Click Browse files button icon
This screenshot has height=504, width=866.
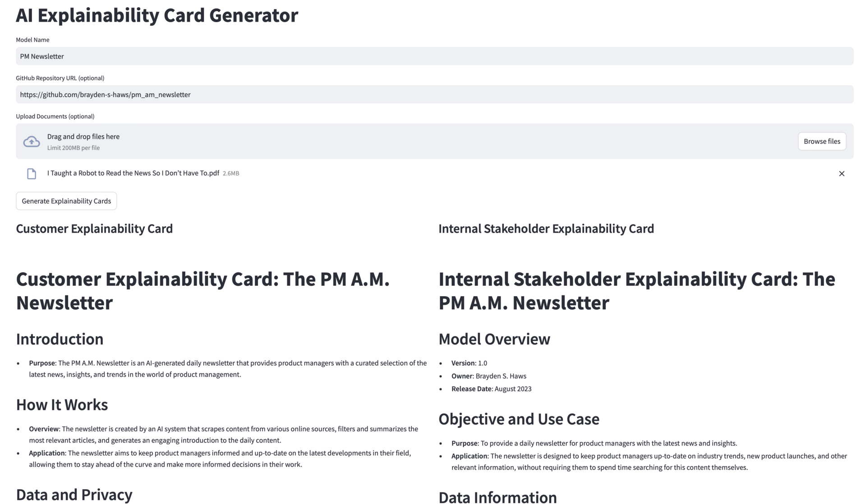822,141
